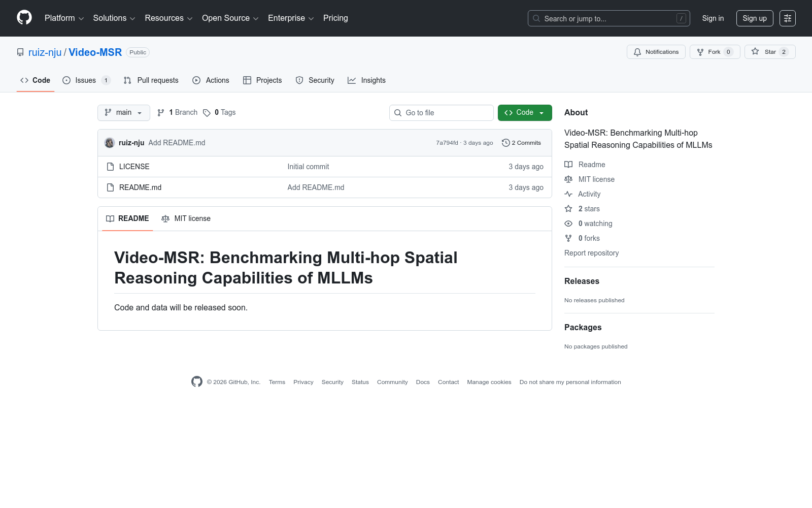Select the Code tab
The image size is (812, 508).
[35, 80]
